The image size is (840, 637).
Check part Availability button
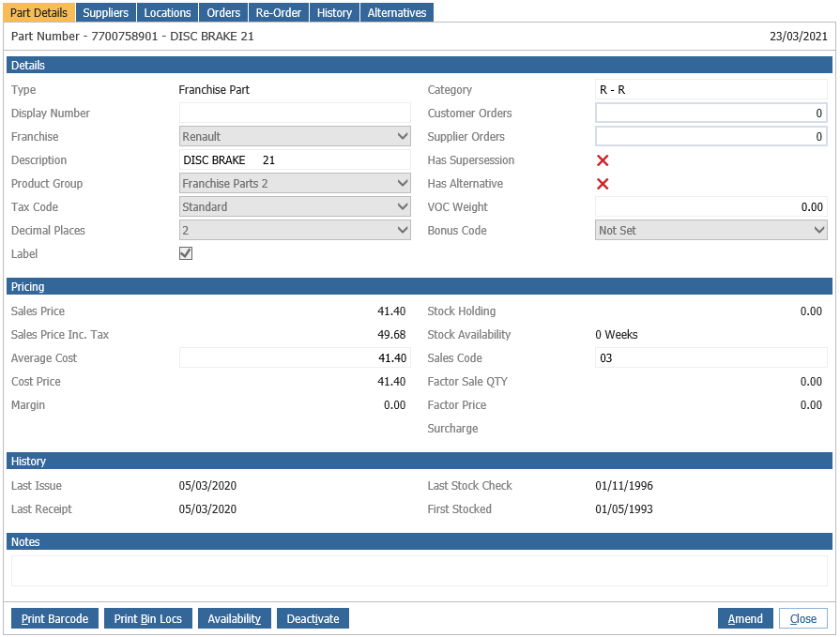click(234, 619)
